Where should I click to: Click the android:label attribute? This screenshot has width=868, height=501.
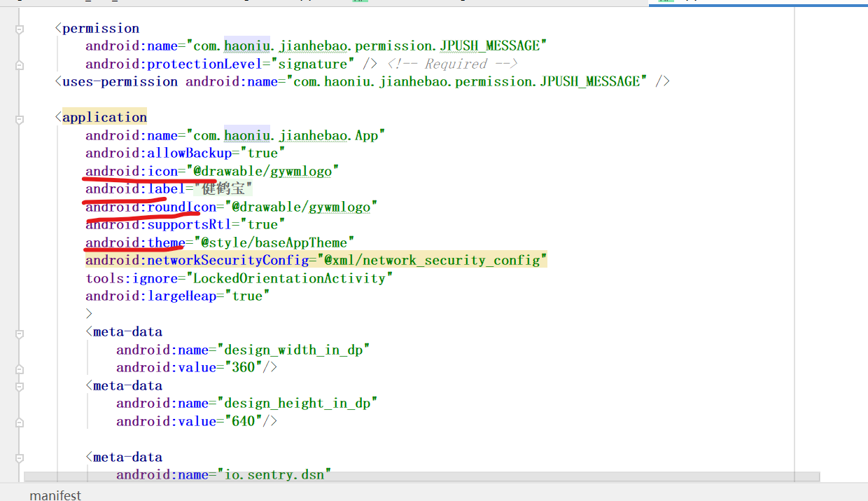(136, 188)
